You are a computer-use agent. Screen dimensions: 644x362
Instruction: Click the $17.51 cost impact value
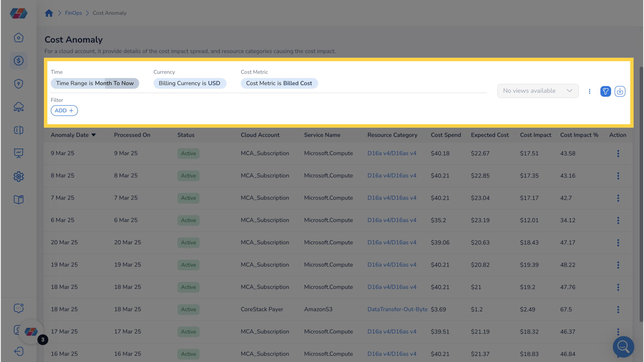(x=529, y=154)
